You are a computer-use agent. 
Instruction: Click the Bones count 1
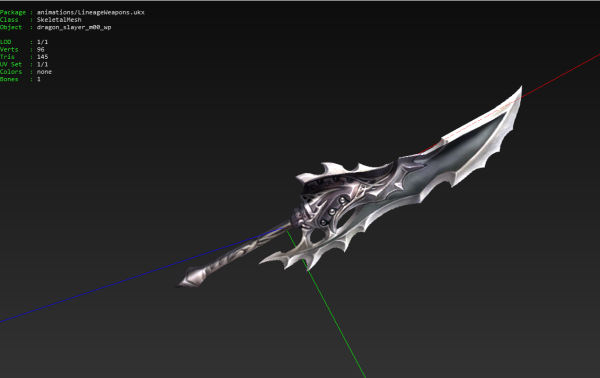pyautogui.click(x=39, y=79)
